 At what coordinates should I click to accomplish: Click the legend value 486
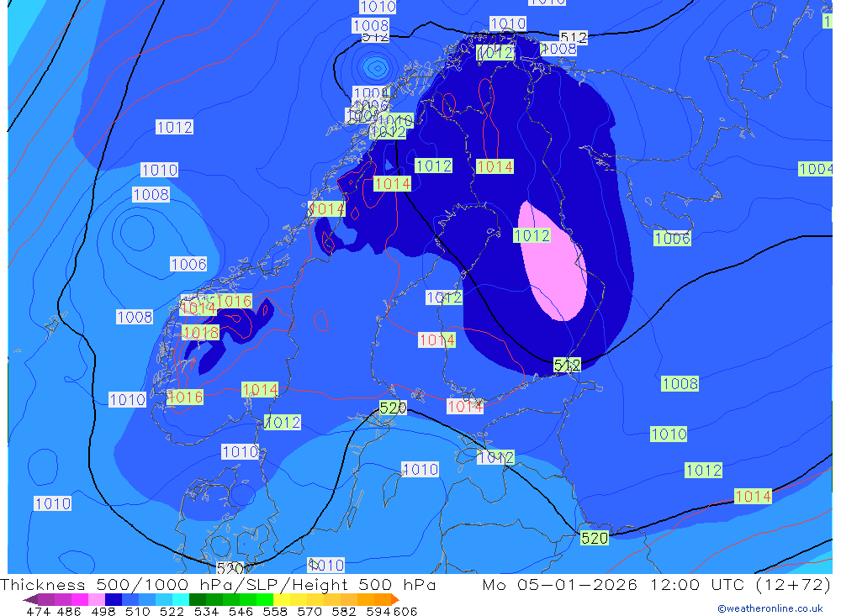tap(69, 612)
